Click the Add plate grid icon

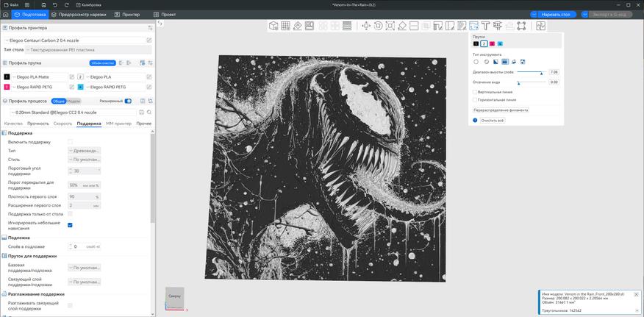[285, 26]
